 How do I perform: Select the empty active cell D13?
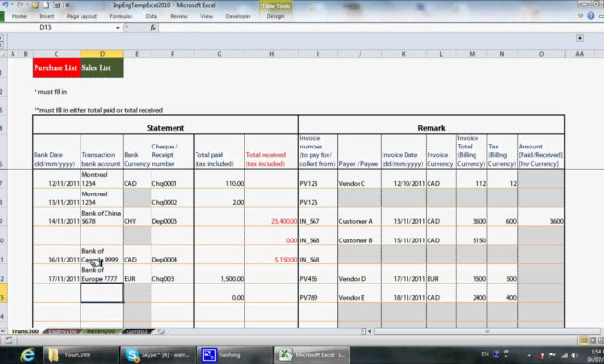coord(102,293)
